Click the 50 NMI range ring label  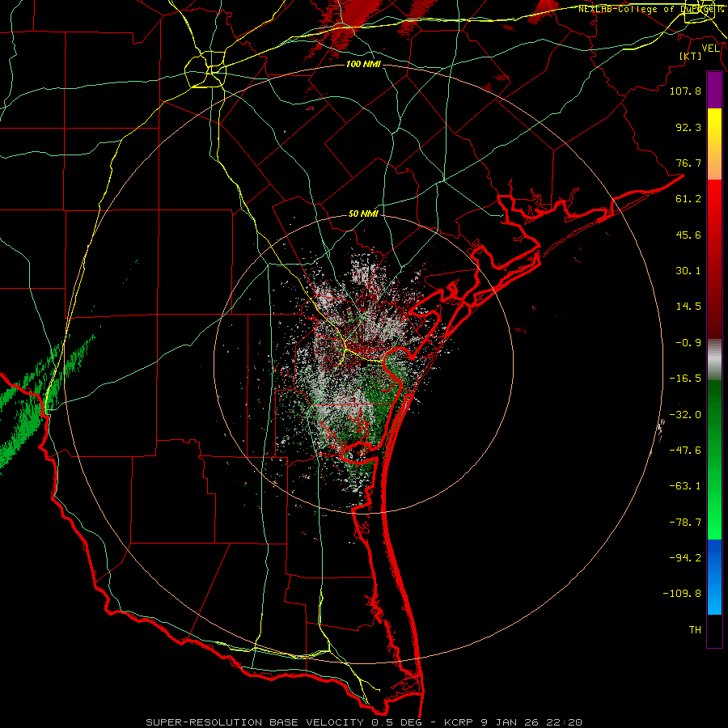click(x=363, y=214)
